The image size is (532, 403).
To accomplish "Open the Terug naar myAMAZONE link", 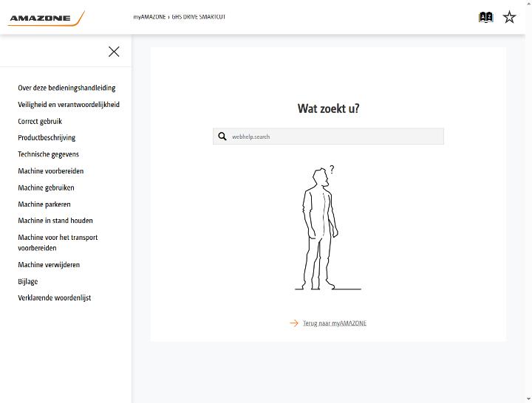I will click(x=335, y=323).
